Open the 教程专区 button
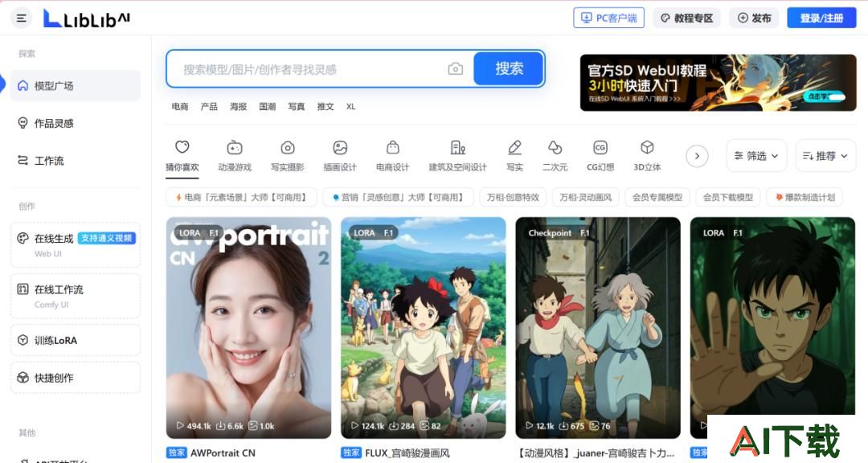The width and height of the screenshot is (868, 463). coord(687,18)
